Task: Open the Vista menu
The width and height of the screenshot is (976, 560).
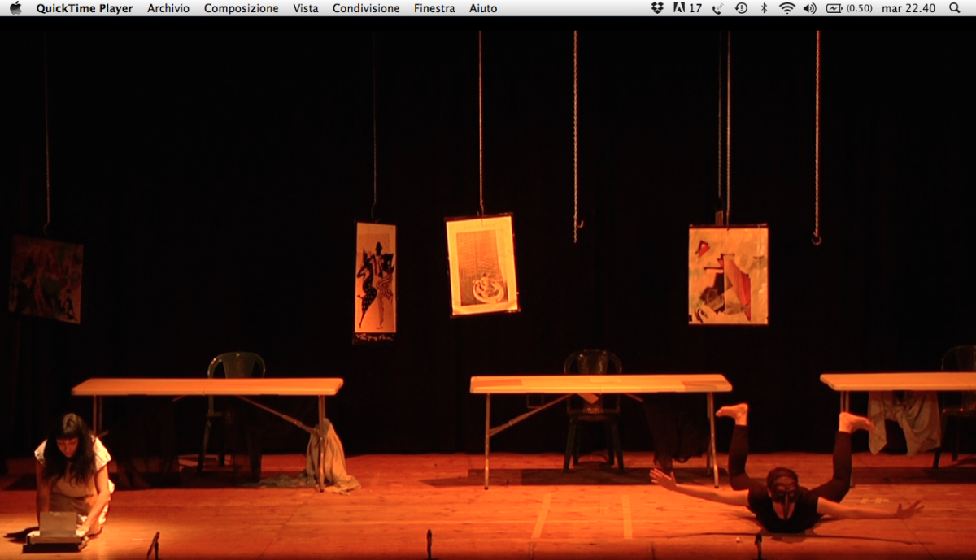Action: (x=306, y=8)
